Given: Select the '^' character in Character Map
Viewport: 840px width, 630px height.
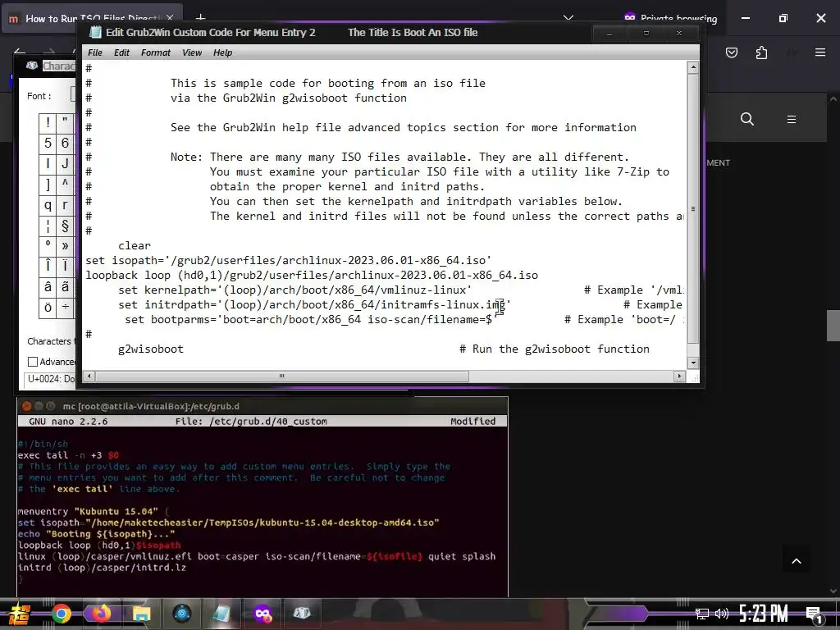Looking at the screenshot, I should tap(65, 184).
